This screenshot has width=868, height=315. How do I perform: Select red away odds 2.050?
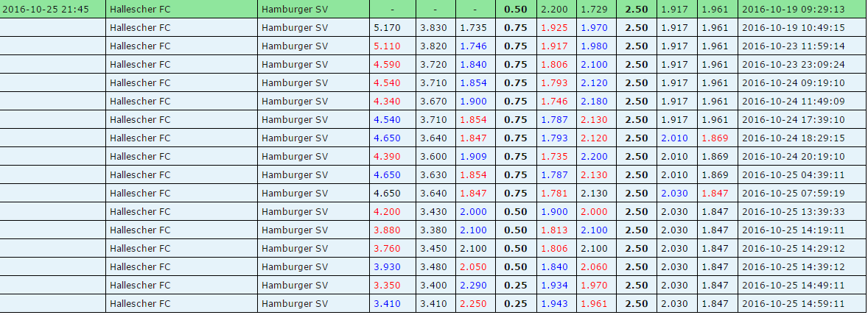click(473, 267)
